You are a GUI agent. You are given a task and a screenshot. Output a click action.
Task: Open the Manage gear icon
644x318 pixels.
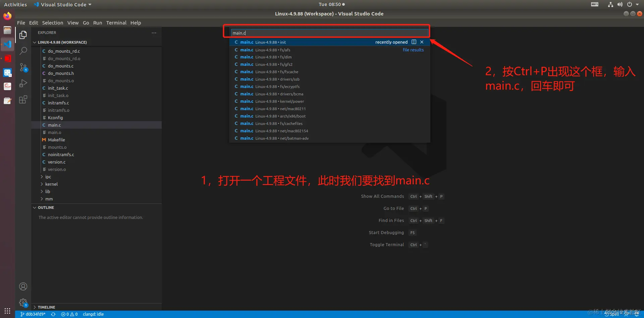click(x=23, y=303)
